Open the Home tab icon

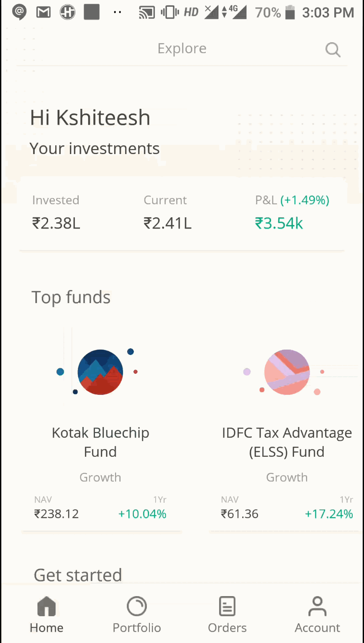[46, 606]
